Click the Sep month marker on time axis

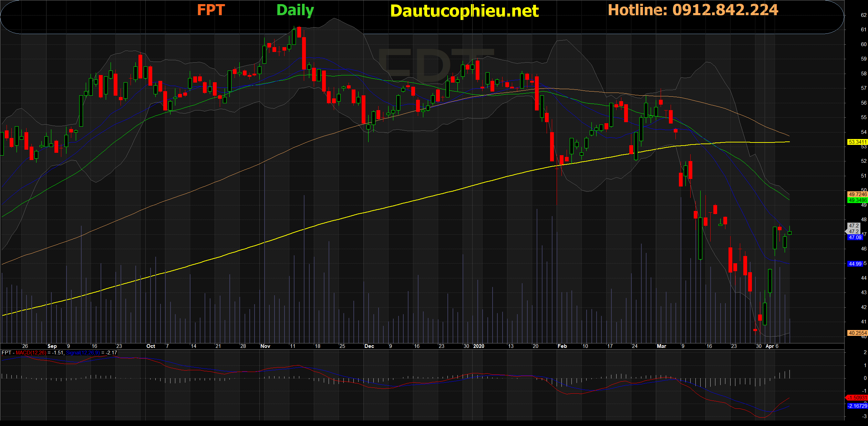(x=52, y=346)
